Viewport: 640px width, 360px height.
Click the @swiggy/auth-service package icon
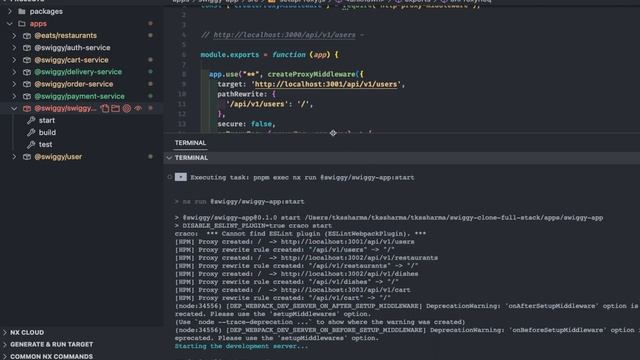click(27, 48)
